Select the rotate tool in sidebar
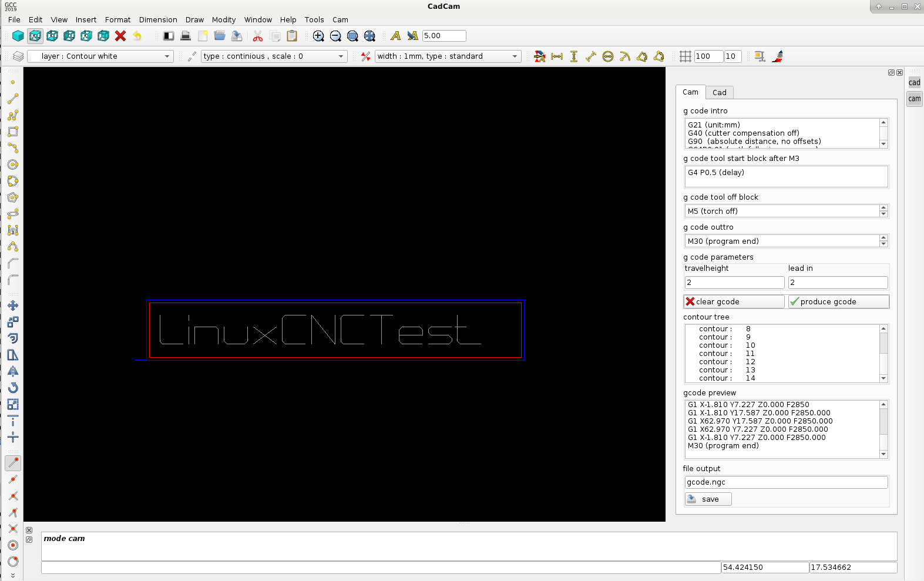This screenshot has height=581, width=924. click(x=13, y=388)
